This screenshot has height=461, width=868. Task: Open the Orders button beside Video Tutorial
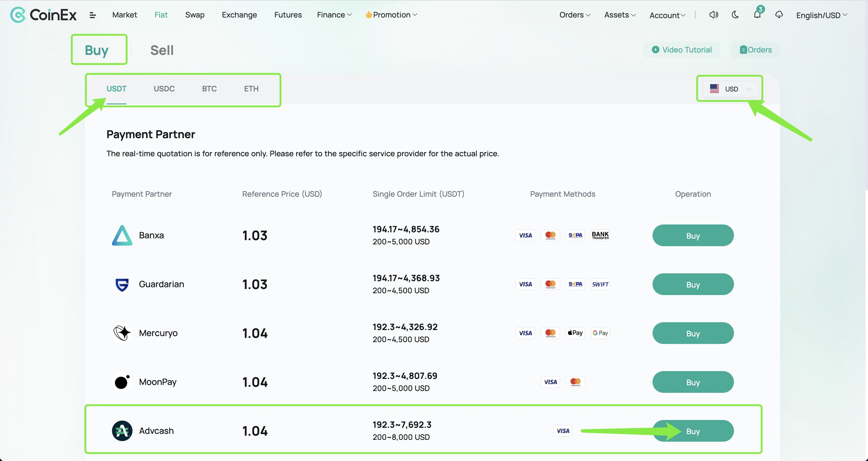755,50
